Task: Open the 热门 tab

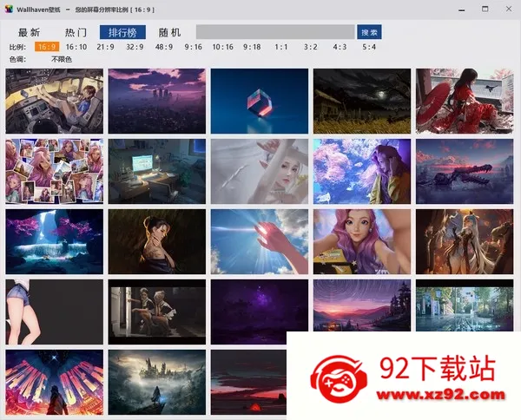Action: (76, 32)
